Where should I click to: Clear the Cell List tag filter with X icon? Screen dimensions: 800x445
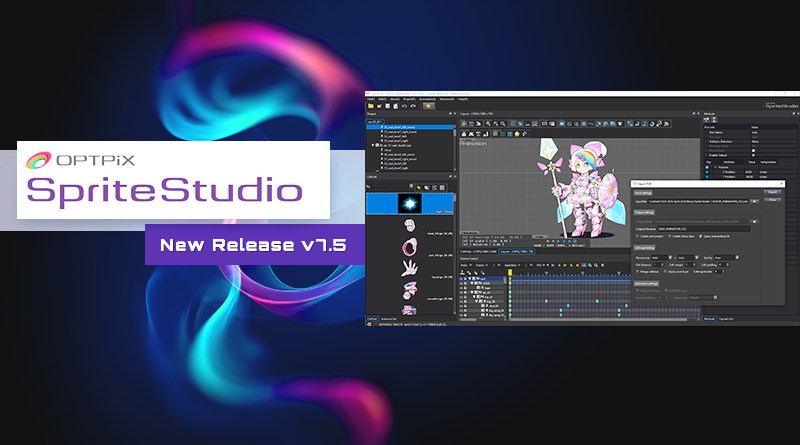pos(411,186)
